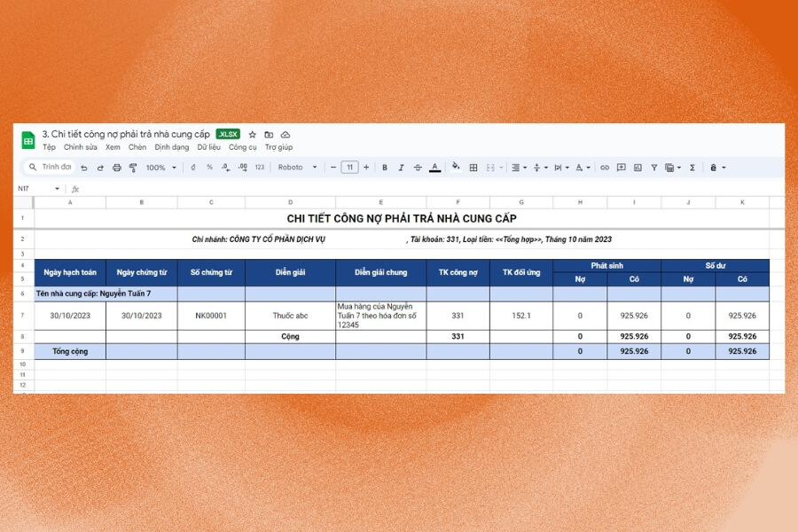Click the Print icon

[x=116, y=168]
